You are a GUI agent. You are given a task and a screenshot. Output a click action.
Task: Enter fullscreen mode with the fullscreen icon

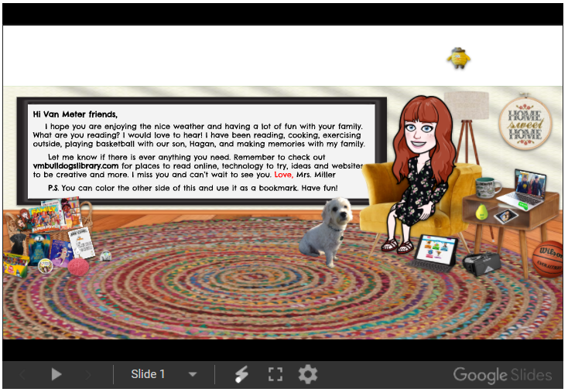275,375
